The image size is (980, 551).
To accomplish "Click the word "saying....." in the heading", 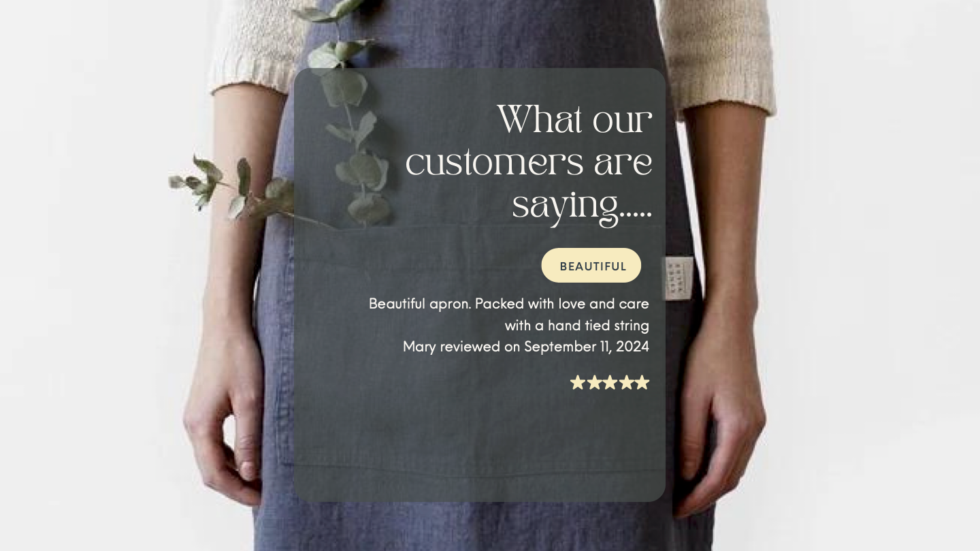I will [x=582, y=206].
